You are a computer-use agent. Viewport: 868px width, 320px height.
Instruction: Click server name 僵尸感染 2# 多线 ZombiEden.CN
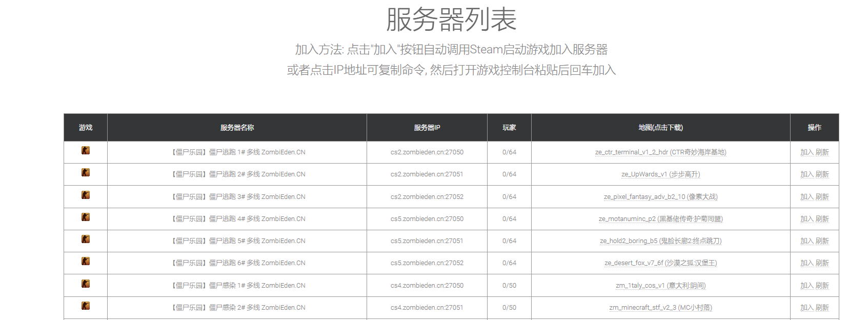pos(237,308)
